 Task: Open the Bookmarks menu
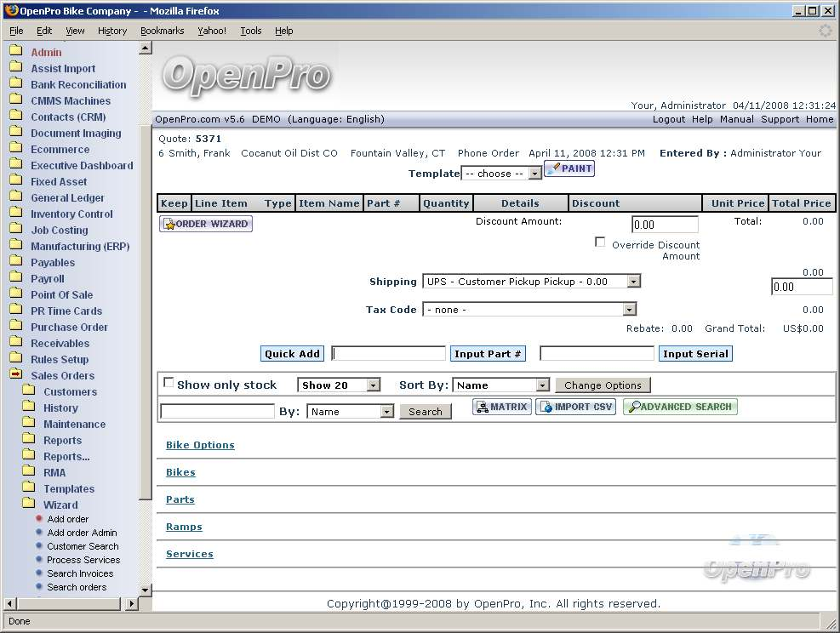tap(162, 31)
